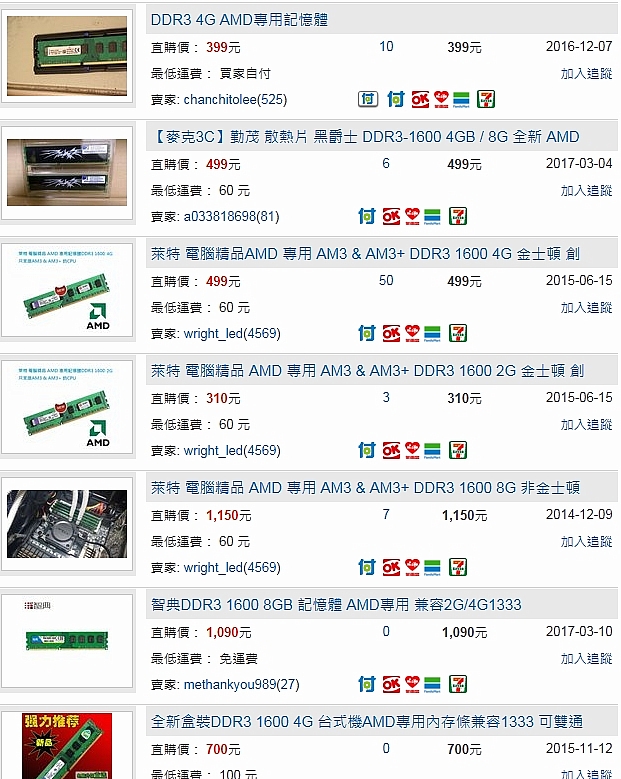Image resolution: width=621 pixels, height=779 pixels.
Task: Click the motherboard photo thumbnail
Action: pos(67,524)
